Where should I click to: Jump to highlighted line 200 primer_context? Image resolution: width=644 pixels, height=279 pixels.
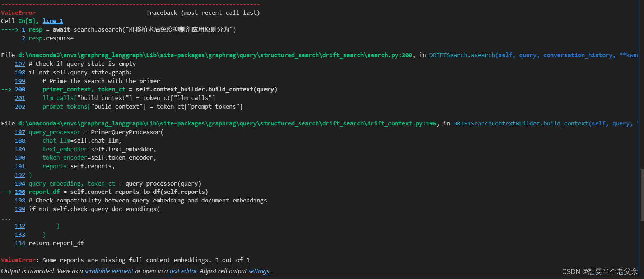20,90
